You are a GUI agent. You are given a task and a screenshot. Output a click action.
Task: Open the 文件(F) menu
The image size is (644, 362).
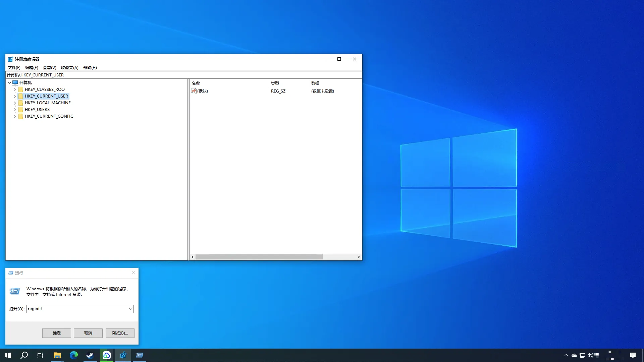pyautogui.click(x=14, y=68)
